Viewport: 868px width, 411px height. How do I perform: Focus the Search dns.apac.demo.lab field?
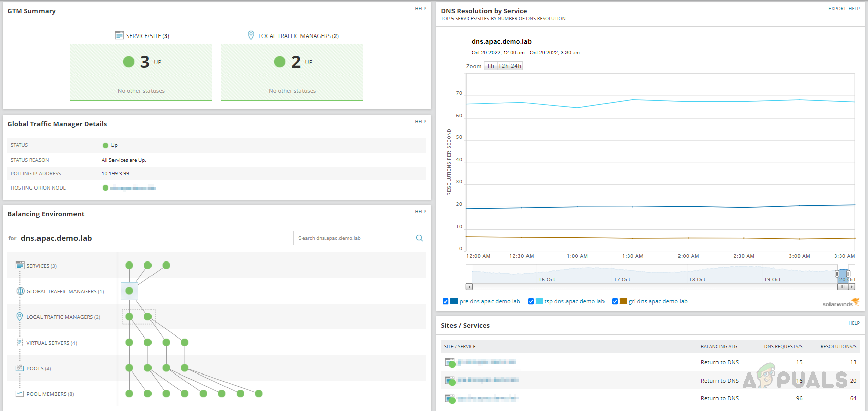tap(355, 238)
